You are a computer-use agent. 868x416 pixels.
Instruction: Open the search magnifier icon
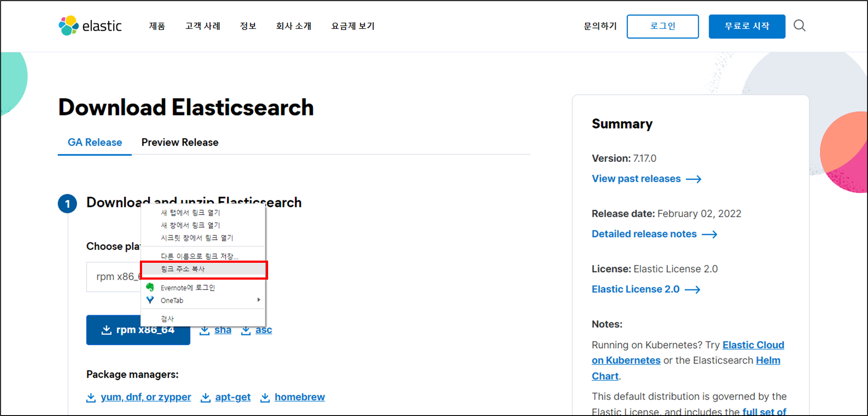tap(800, 26)
